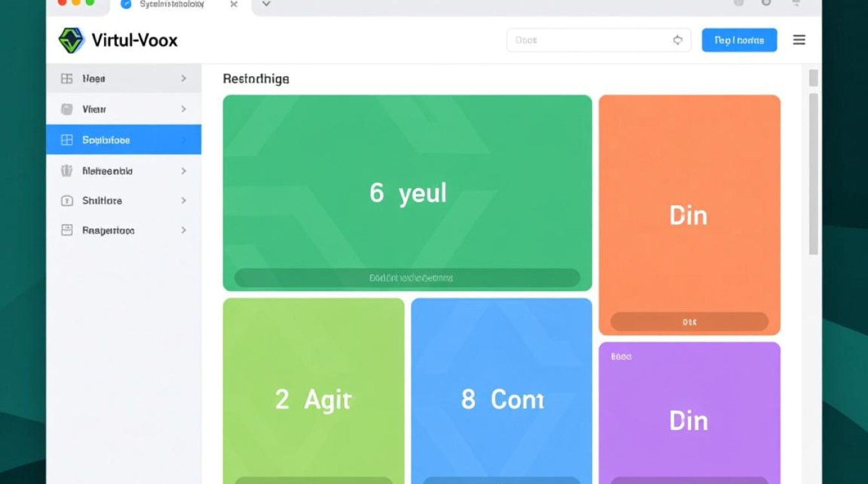Click the blue button in header
This screenshot has width=868, height=484.
click(739, 40)
